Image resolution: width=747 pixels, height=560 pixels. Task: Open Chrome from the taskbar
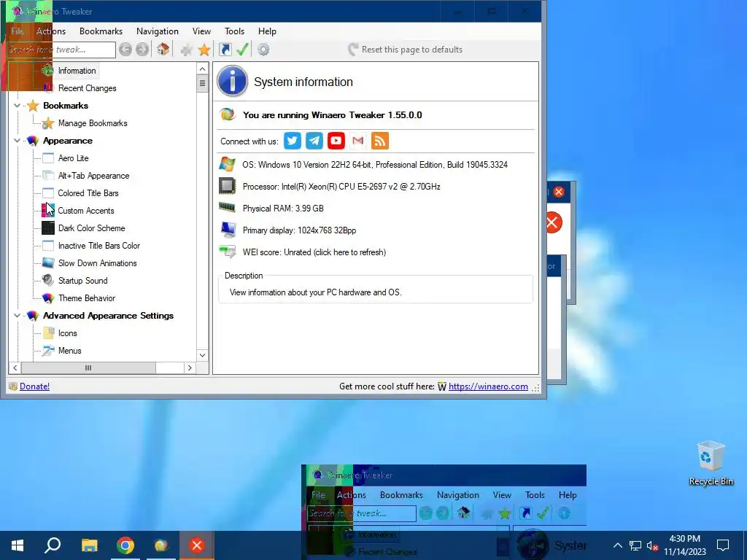pos(125,545)
